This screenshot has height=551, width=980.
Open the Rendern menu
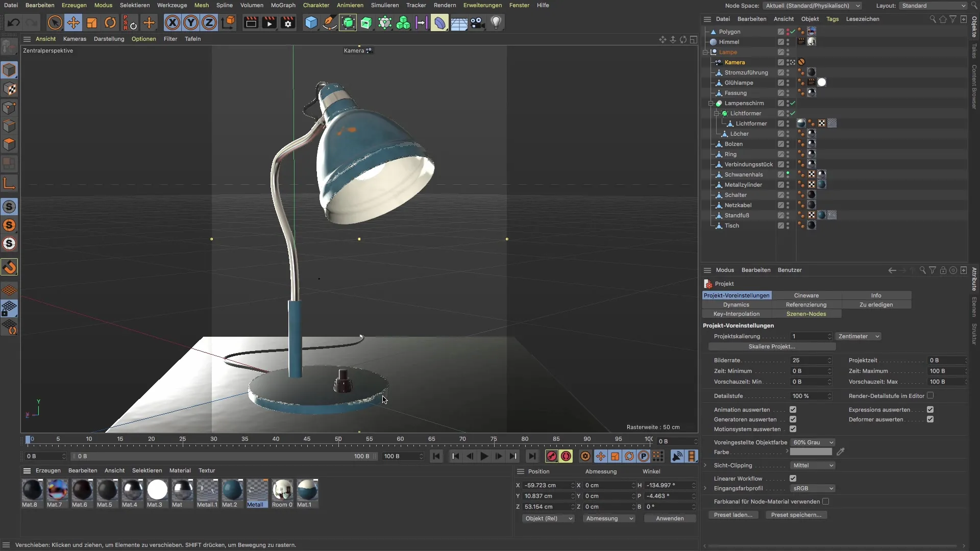click(445, 5)
